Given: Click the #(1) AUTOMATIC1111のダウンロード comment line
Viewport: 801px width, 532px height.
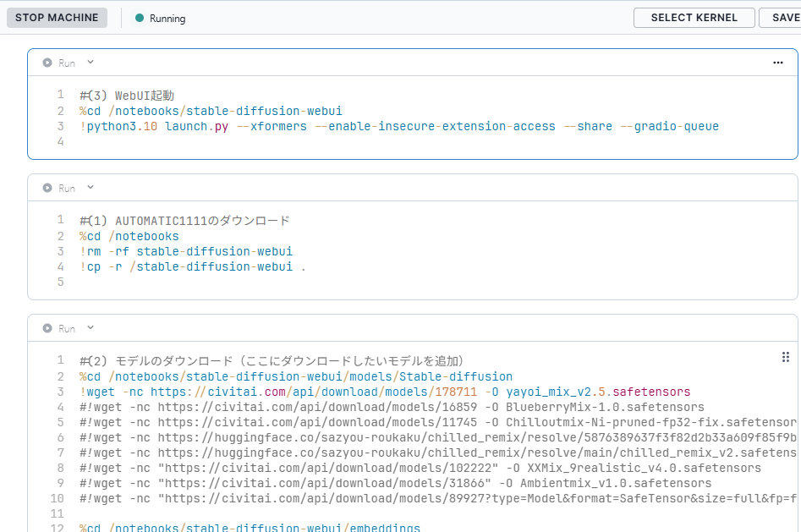Looking at the screenshot, I should pos(184,221).
